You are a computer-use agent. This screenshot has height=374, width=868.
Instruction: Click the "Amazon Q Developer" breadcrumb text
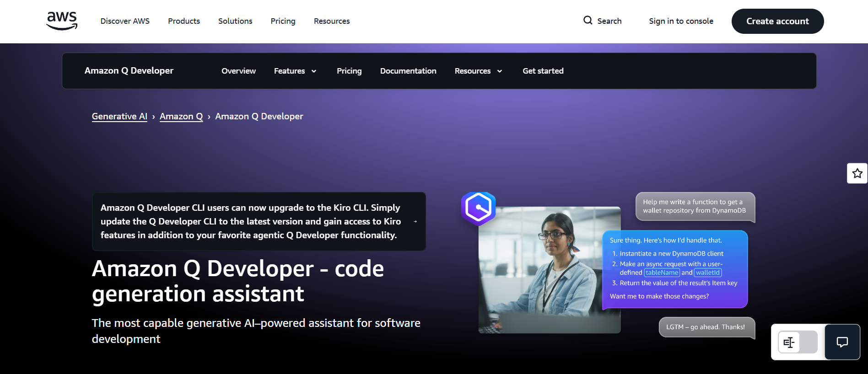click(x=259, y=116)
